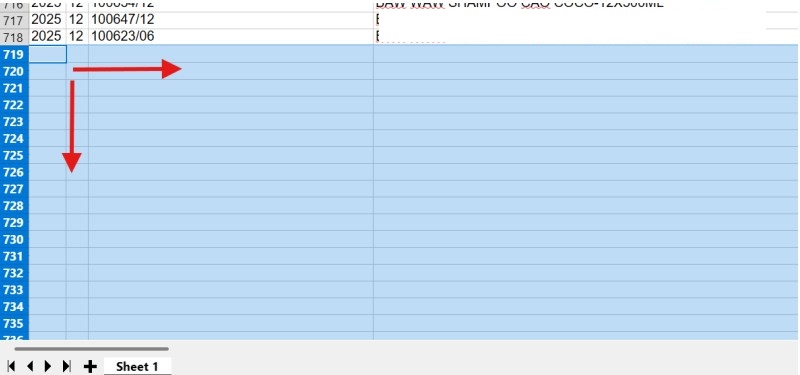Select row header 717
The height and width of the screenshot is (375, 800).
coord(14,20)
